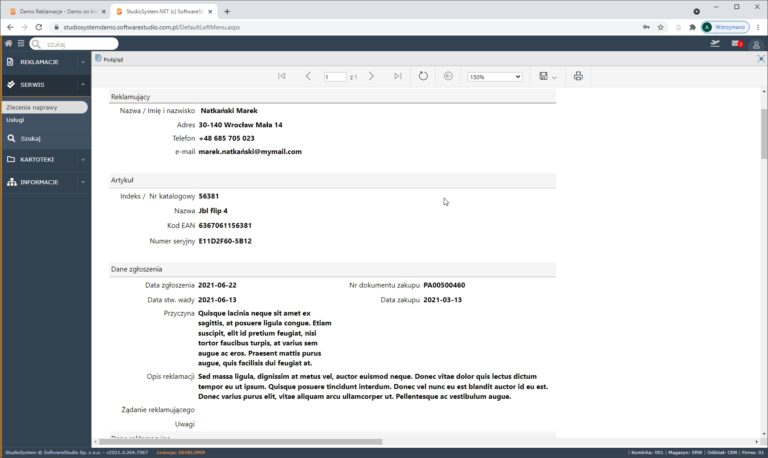Expand the INFORMACJE sidebar section

(45, 182)
